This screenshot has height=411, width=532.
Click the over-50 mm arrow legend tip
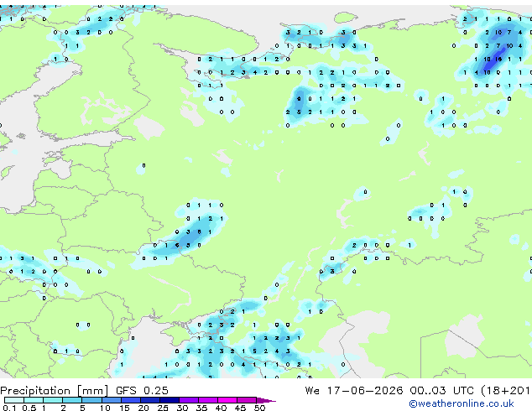266,400
